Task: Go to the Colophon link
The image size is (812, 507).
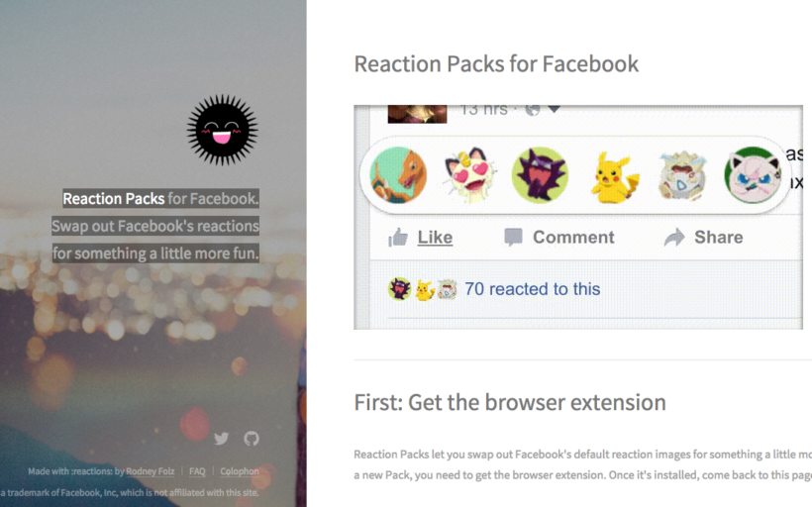Action: pos(240,471)
